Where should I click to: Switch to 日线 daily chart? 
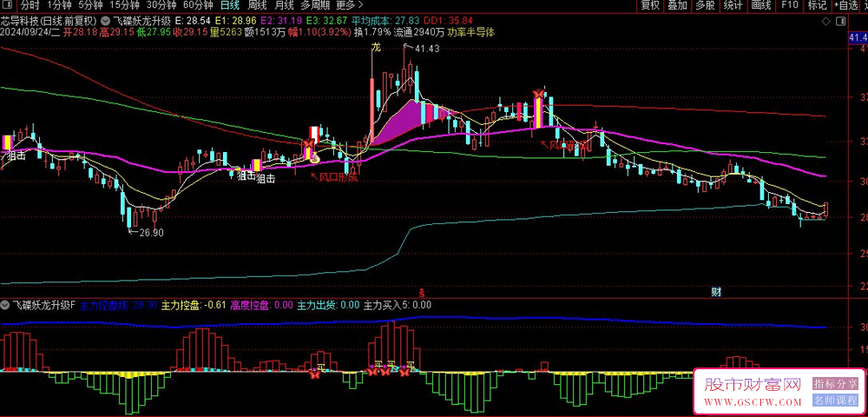click(x=230, y=5)
